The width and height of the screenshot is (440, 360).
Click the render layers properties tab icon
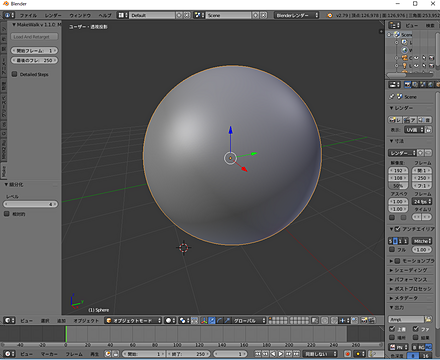click(415, 85)
